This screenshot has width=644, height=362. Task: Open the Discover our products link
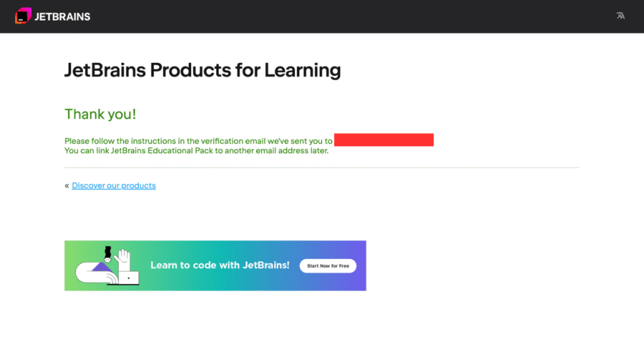coord(114,185)
